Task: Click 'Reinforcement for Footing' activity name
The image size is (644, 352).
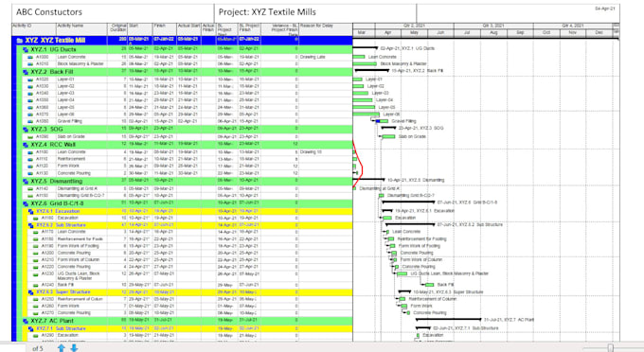Action: [x=80, y=238]
